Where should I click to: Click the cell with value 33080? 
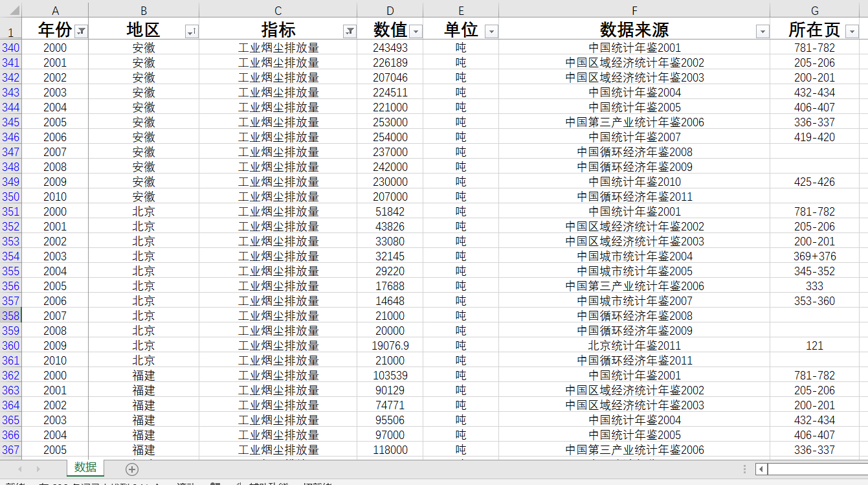(x=390, y=242)
